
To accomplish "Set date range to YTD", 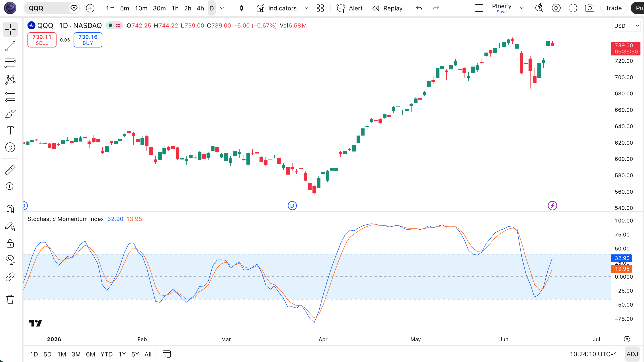I will point(107,354).
